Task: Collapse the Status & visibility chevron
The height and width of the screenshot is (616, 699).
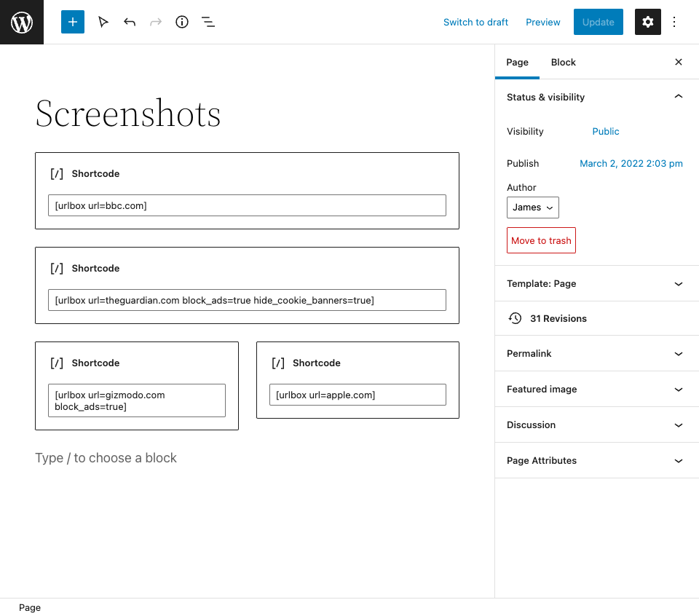Action: 678,96
